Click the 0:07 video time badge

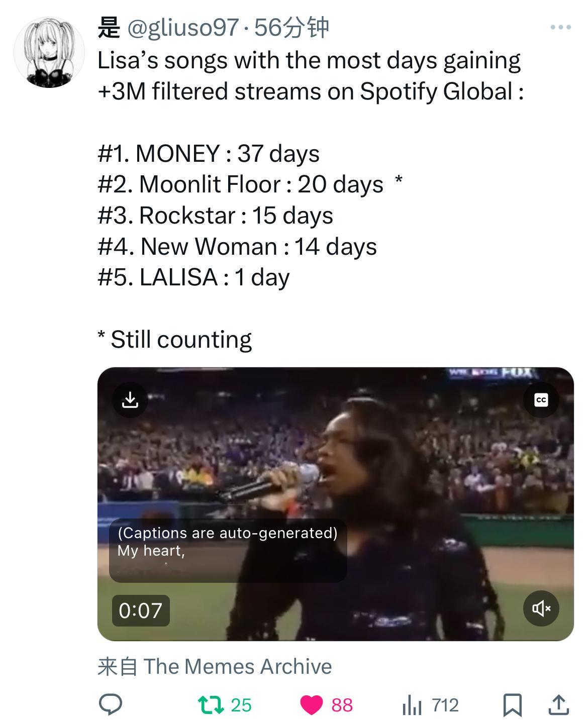[x=141, y=610]
